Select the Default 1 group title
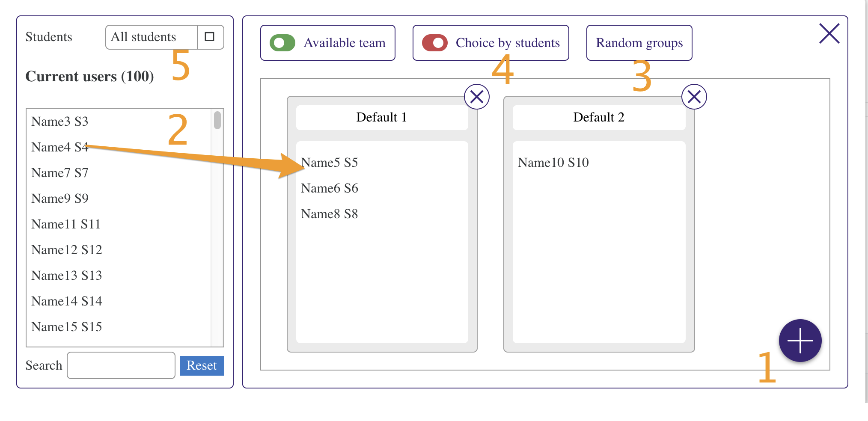The width and height of the screenshot is (868, 421). pyautogui.click(x=381, y=117)
